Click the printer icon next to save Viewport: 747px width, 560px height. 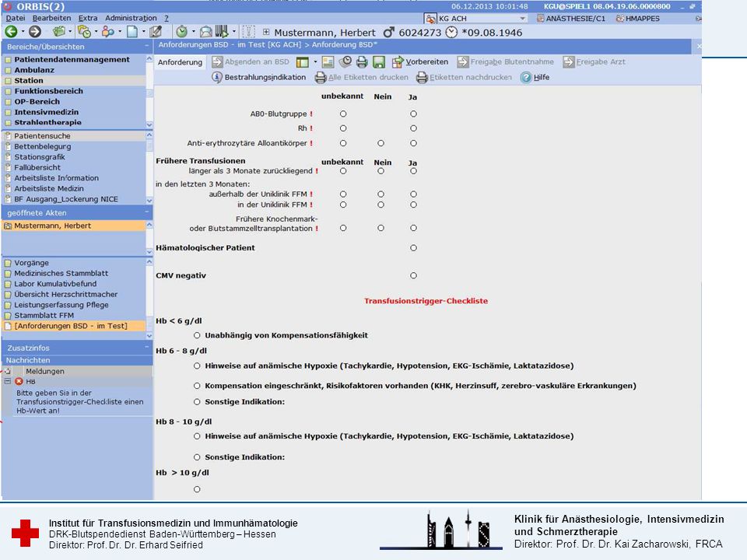pos(362,62)
